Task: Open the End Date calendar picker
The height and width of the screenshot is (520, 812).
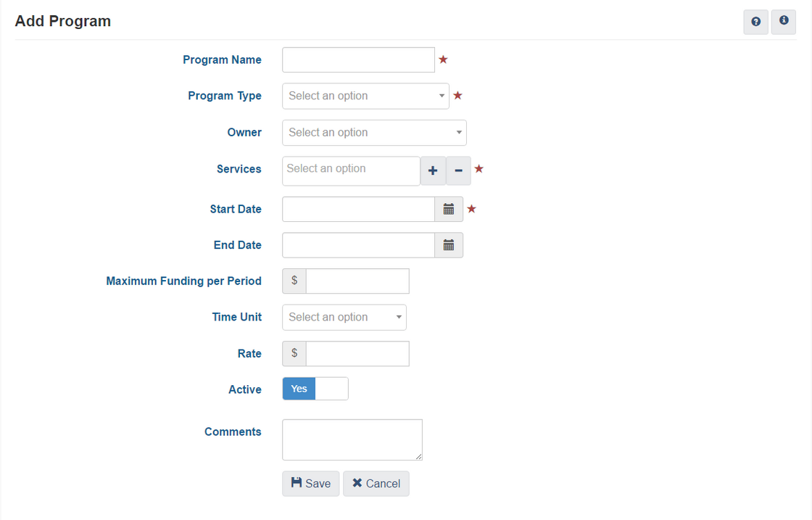Action: pyautogui.click(x=449, y=245)
